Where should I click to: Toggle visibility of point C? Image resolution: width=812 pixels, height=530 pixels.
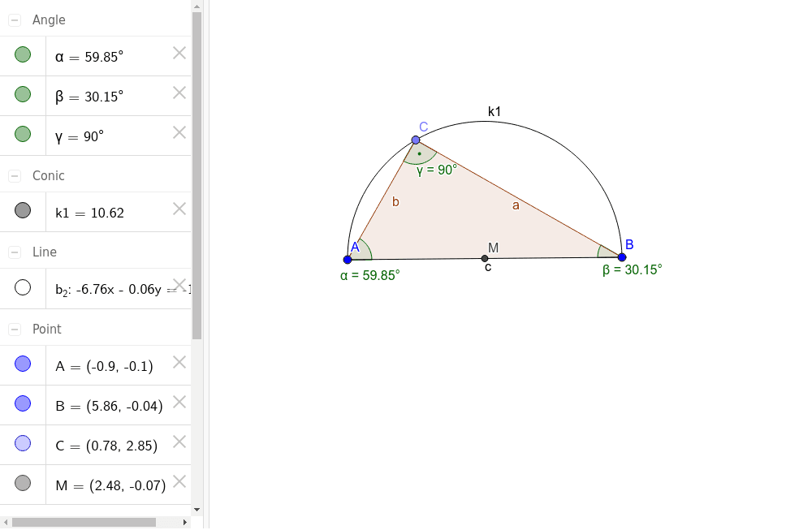coord(23,444)
